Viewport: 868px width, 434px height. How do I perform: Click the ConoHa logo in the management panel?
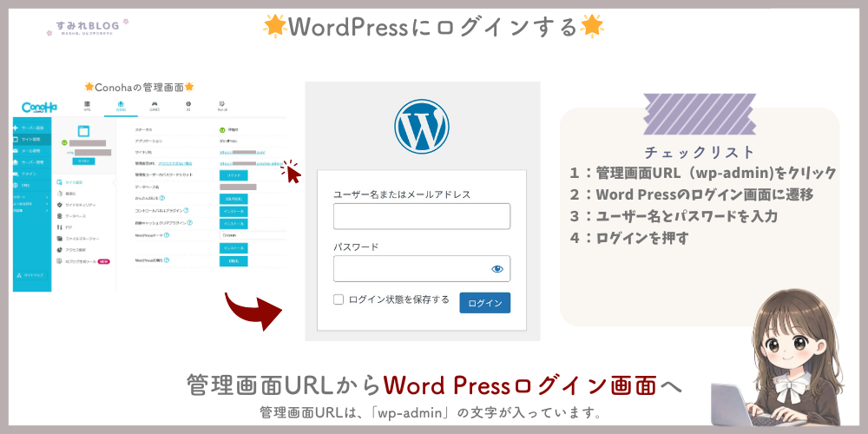click(39, 108)
